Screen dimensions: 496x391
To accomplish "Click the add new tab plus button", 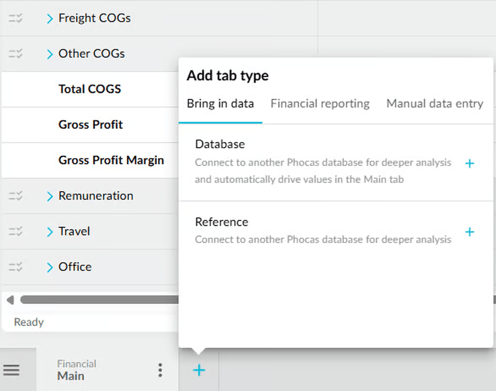I will click(199, 370).
